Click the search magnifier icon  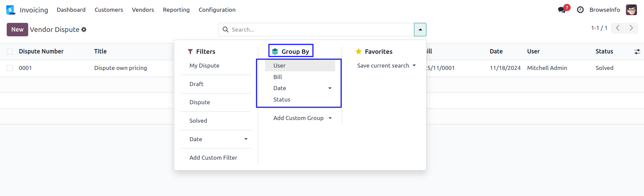pos(226,30)
